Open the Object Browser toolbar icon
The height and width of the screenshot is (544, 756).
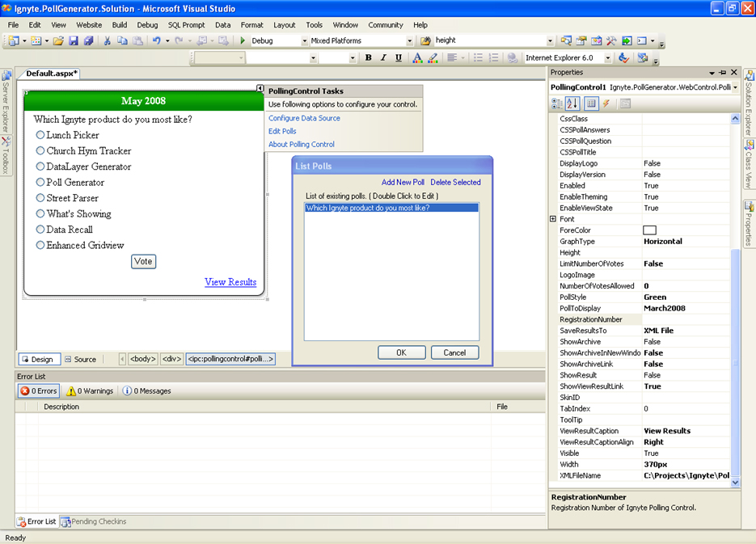pyautogui.click(x=597, y=40)
